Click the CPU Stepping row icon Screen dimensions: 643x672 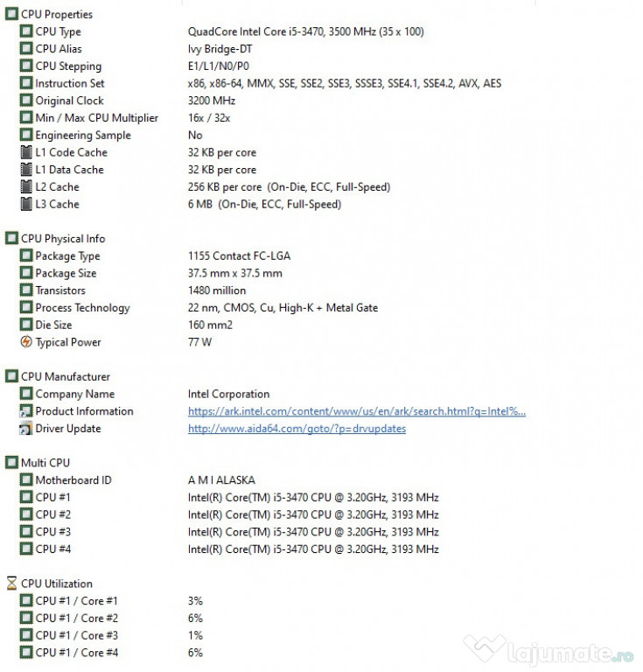point(26,66)
